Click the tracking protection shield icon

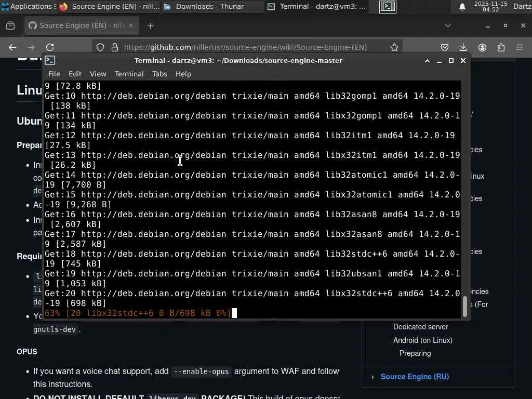100,47
